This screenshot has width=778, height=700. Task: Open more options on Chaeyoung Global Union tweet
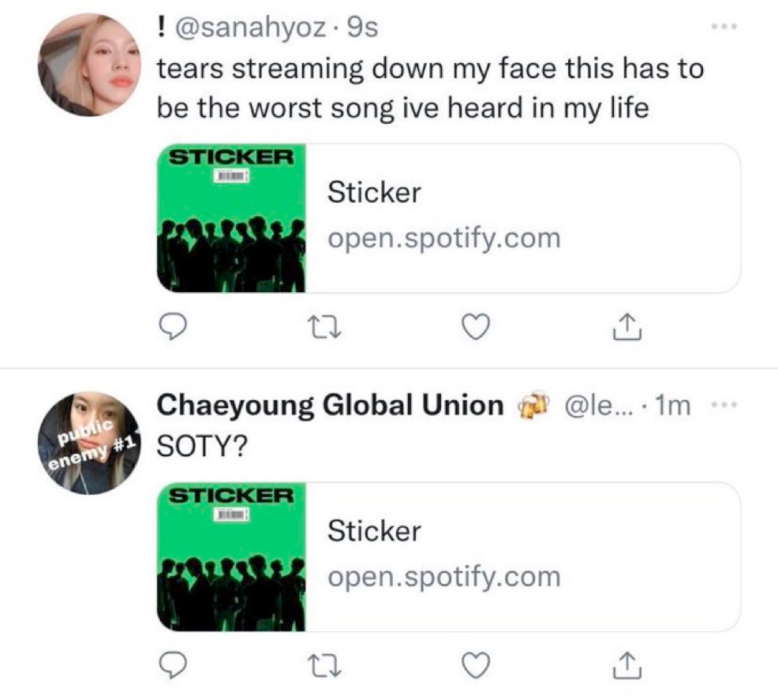(722, 405)
